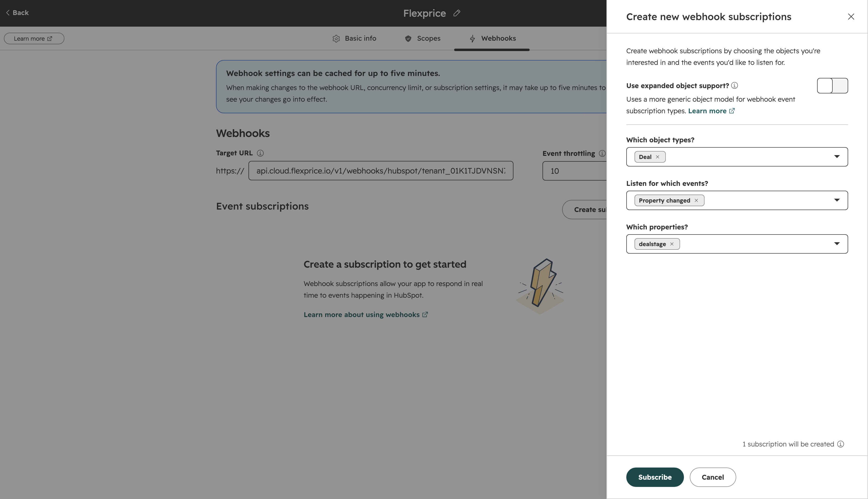Click the pencil icon next to Flexprice
The width and height of the screenshot is (868, 499).
pyautogui.click(x=457, y=13)
